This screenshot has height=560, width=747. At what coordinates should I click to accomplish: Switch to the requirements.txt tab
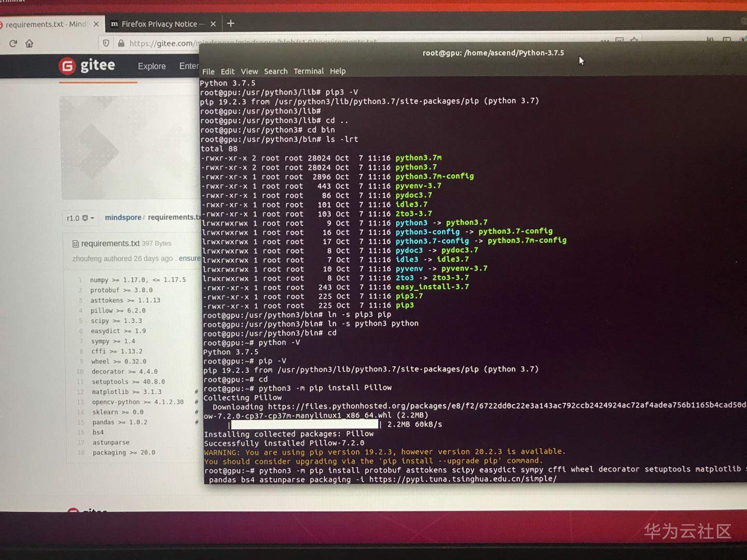[47, 24]
